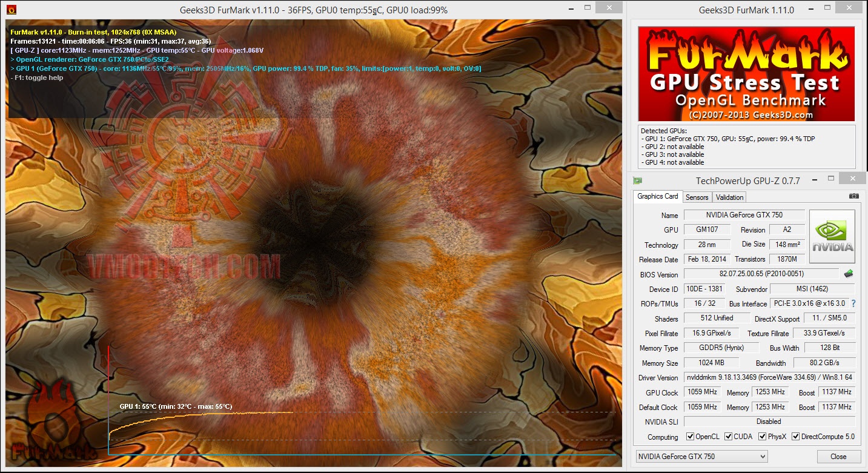868x473 pixels.
Task: Click the GPU Clock row's Boost 1137 MHz value
Action: pyautogui.click(x=837, y=392)
